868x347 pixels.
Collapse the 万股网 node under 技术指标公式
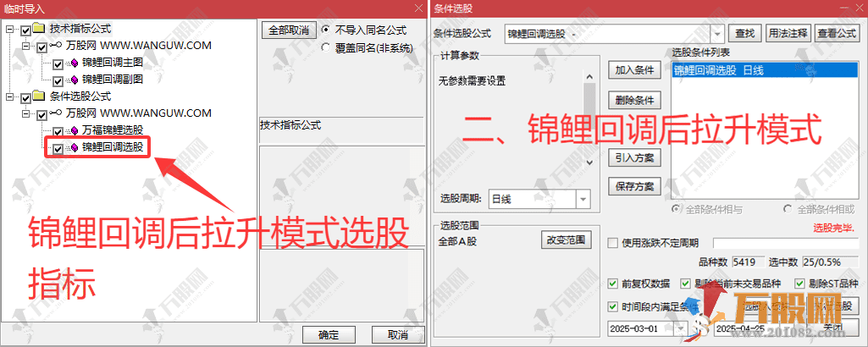[26, 47]
